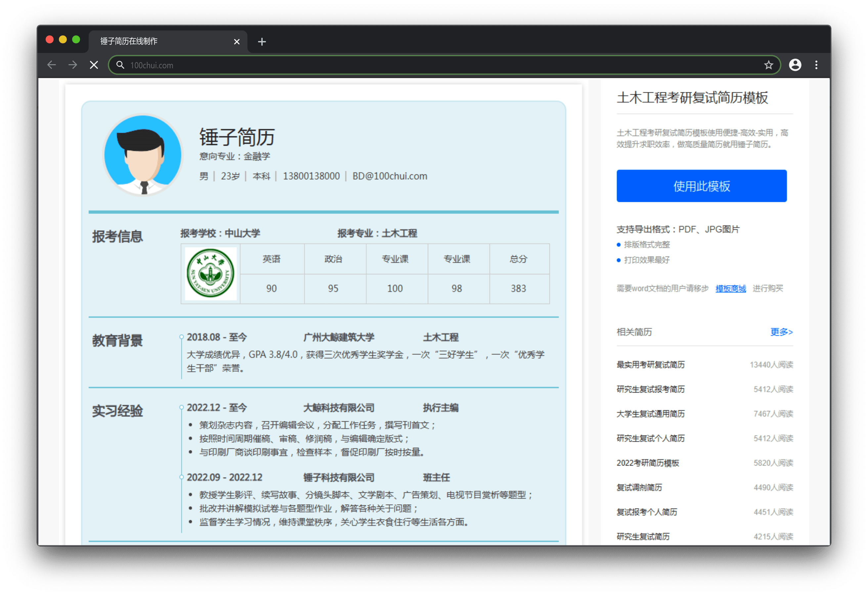Image resolution: width=868 pixels, height=595 pixels.
Task: Click the 大鲸科技有限公司 company name
Action: pyautogui.click(x=338, y=408)
